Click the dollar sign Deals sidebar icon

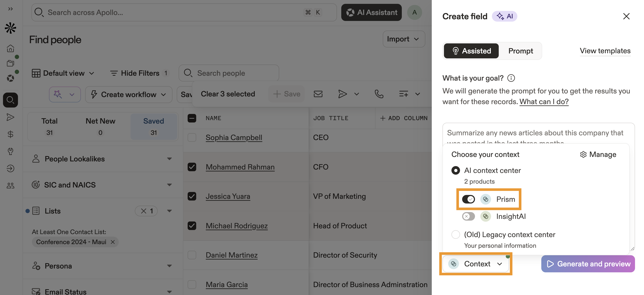pos(10,134)
